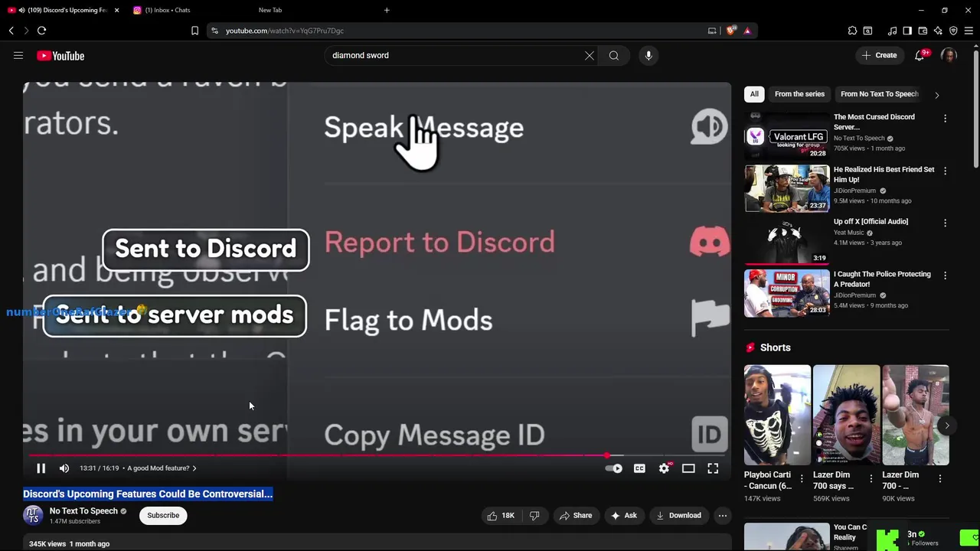Click the Ask button
Viewport: 980px width, 551px height.
point(624,516)
